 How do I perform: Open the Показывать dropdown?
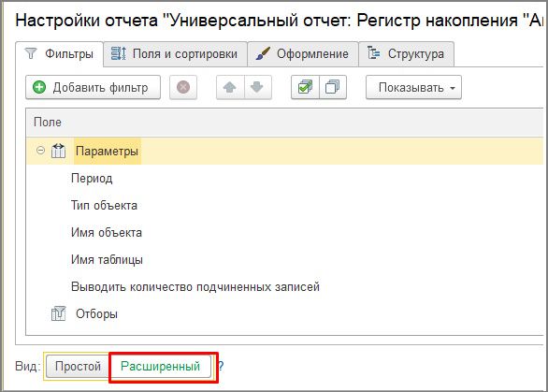(x=413, y=87)
